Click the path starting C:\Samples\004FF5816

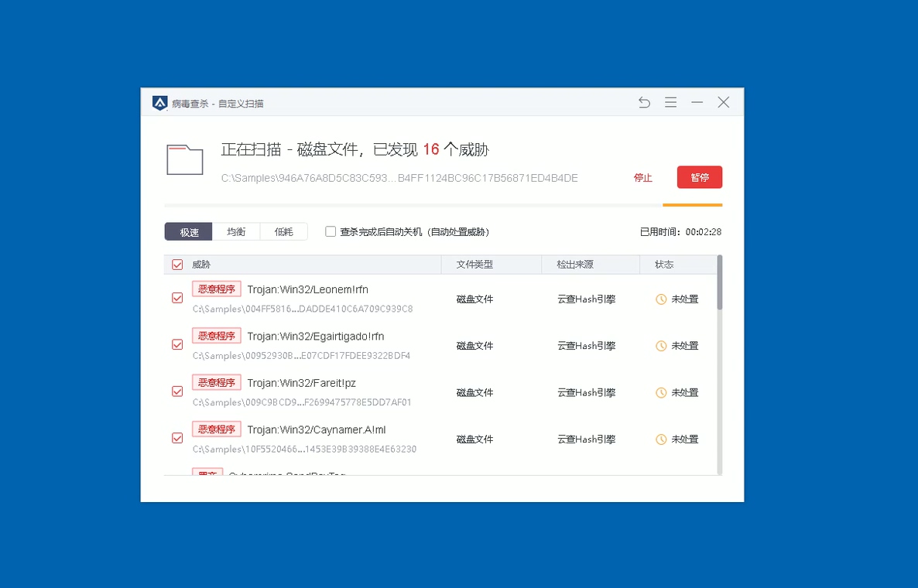click(x=303, y=309)
